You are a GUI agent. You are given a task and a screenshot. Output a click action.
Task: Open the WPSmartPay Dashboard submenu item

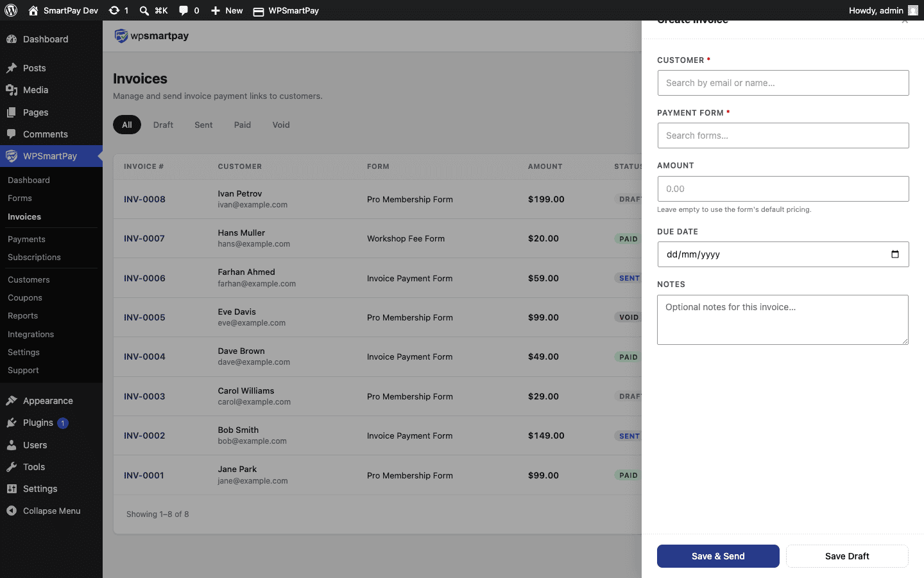(29, 180)
